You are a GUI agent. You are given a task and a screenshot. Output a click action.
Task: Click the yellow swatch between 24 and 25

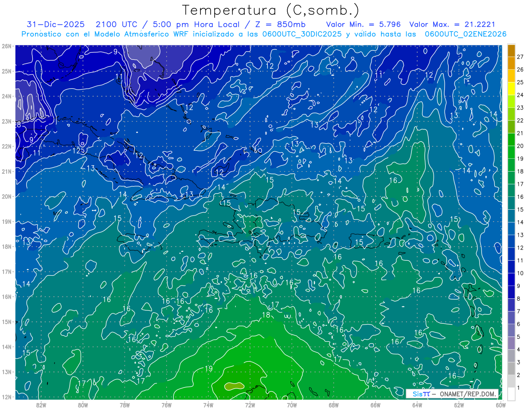click(511, 89)
